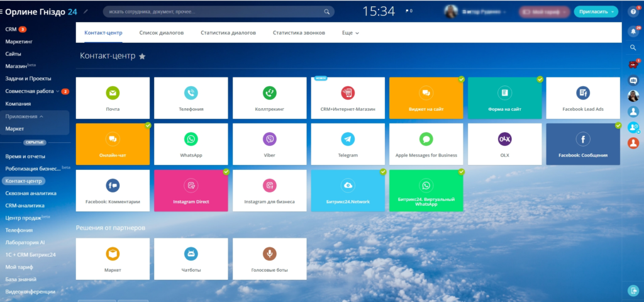Open the Коллтрекинг tile
The width and height of the screenshot is (644, 302).
269,98
